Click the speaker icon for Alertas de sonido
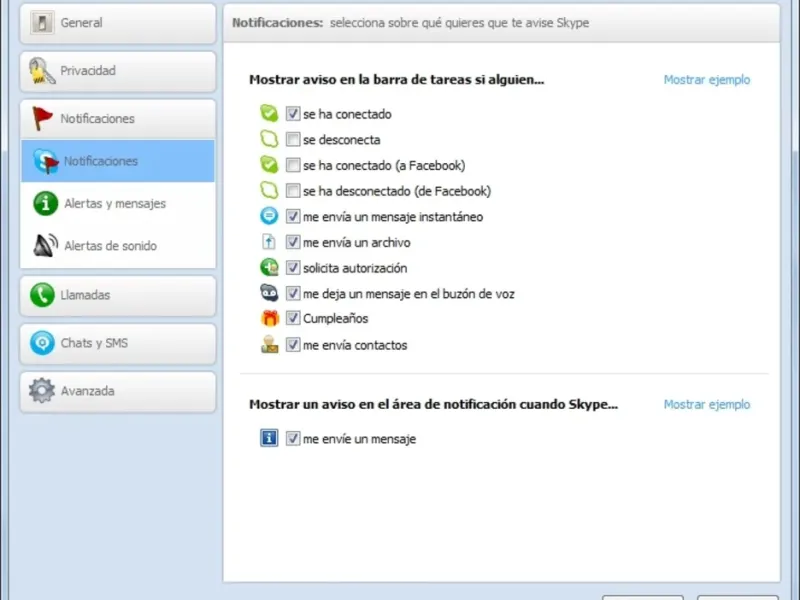The width and height of the screenshot is (800, 600). click(x=45, y=246)
